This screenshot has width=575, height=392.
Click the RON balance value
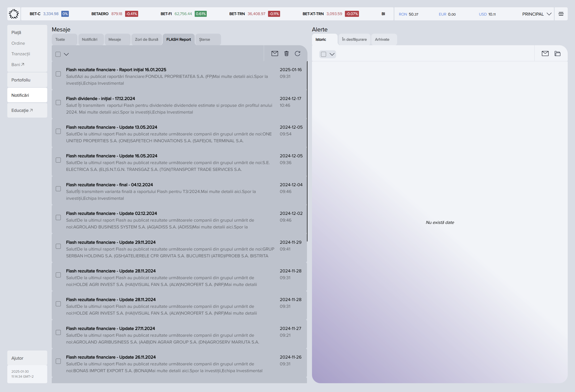(x=413, y=14)
